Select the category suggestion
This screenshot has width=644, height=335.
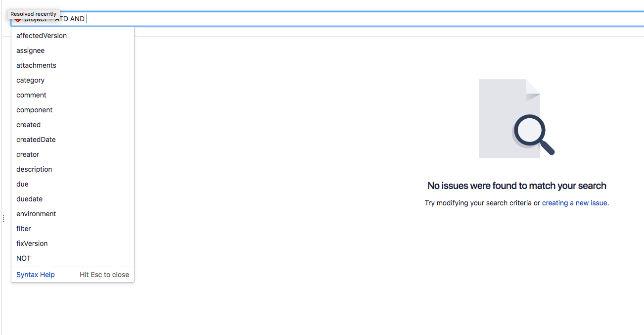point(73,80)
